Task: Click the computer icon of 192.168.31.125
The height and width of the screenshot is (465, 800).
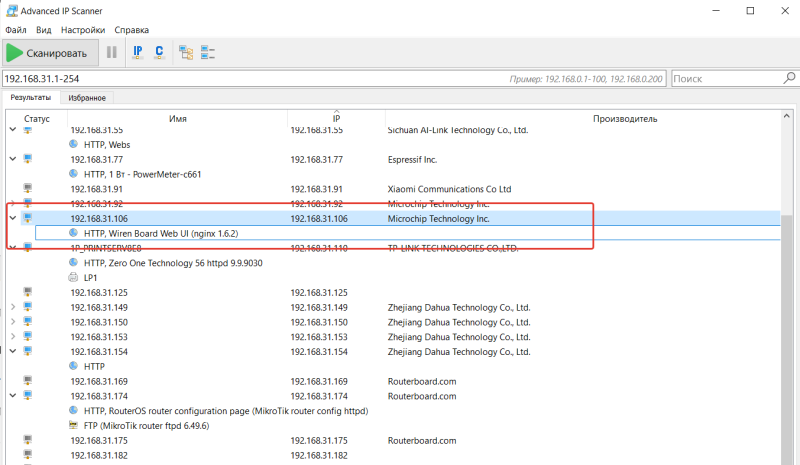Action: [28, 292]
